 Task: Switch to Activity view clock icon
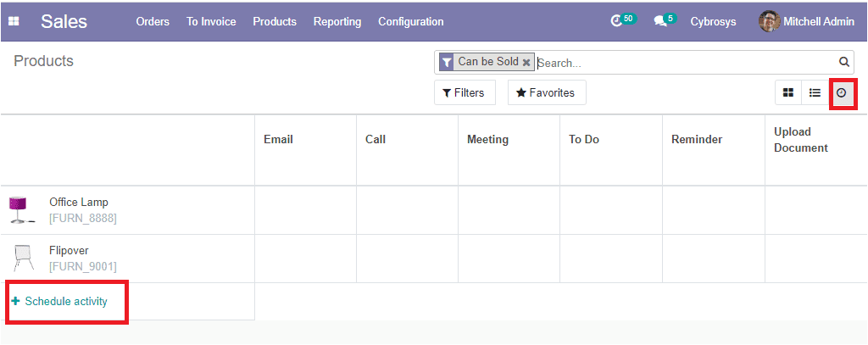[x=842, y=92]
